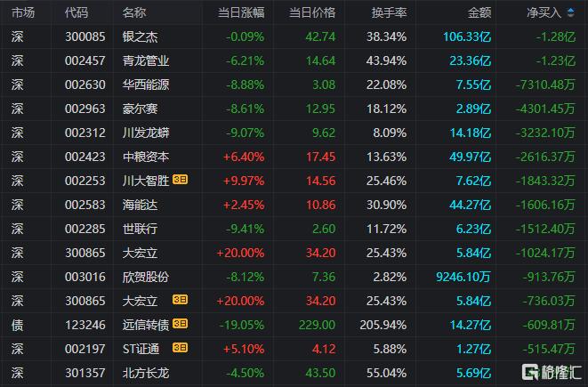
Task: Sort by the 净买入 sort arrow icon
Action: (x=570, y=12)
